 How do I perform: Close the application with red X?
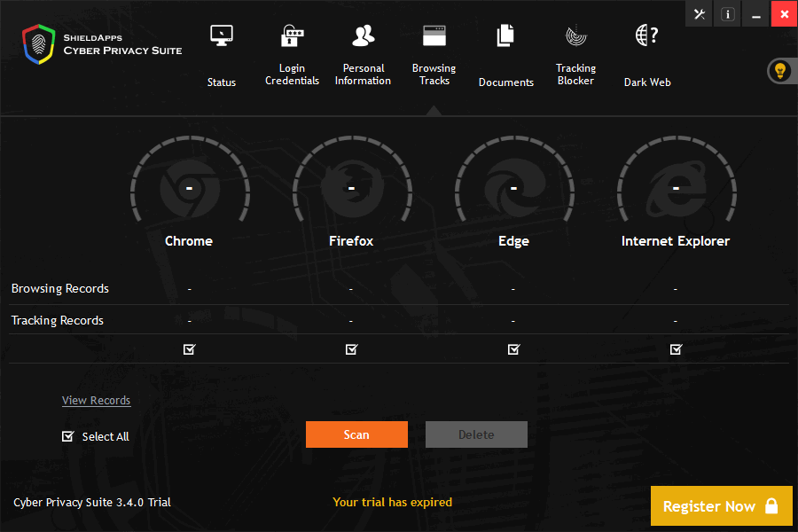click(x=785, y=14)
